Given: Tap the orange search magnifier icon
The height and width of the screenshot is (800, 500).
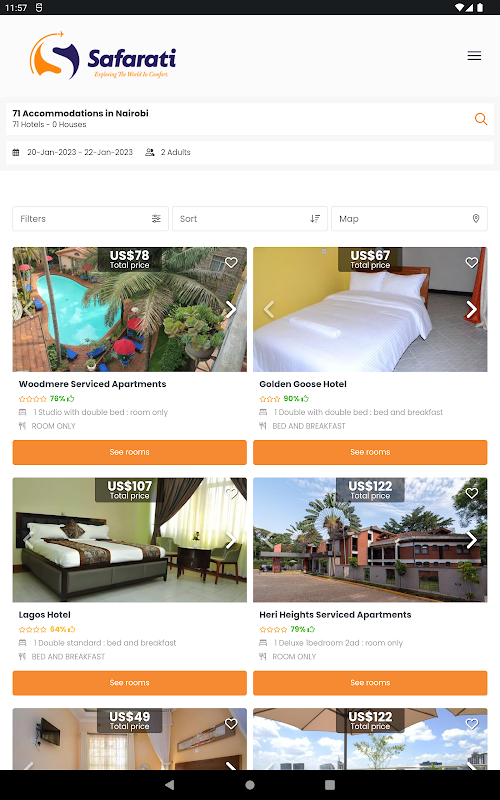Looking at the screenshot, I should pos(481,119).
